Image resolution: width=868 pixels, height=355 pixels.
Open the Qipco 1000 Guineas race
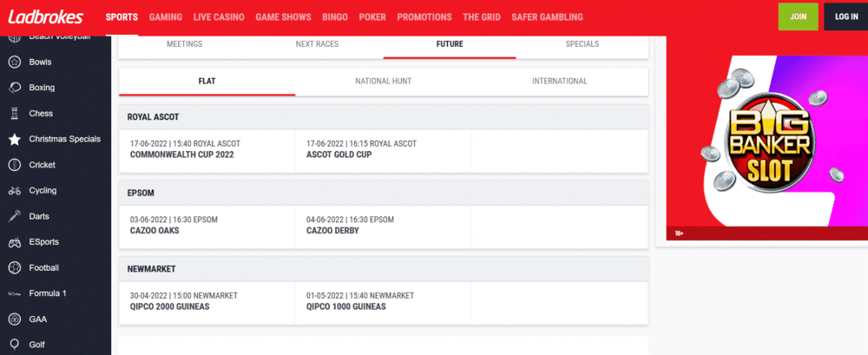tap(383, 301)
